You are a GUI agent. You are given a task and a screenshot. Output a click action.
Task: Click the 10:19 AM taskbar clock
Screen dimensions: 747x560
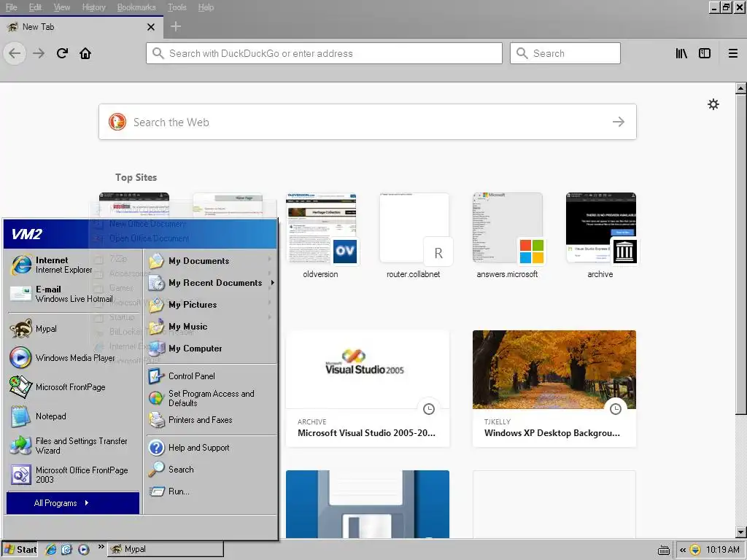pos(723,550)
